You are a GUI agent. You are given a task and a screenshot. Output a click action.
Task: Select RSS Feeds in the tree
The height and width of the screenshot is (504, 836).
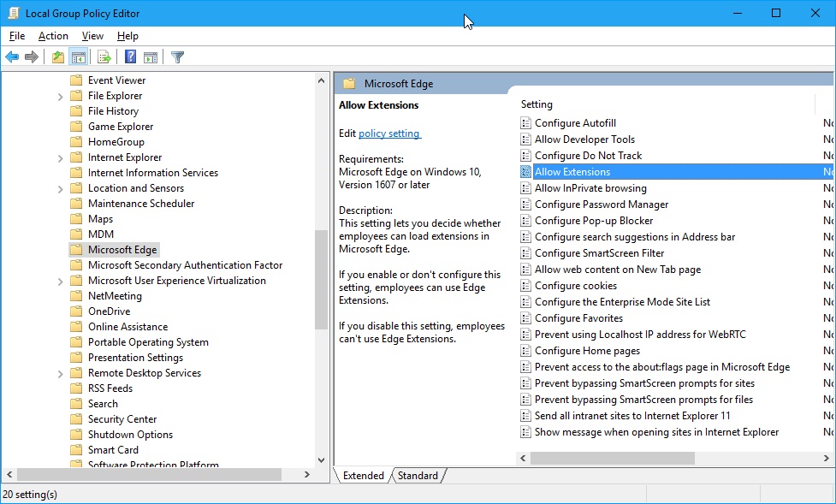pos(110,388)
